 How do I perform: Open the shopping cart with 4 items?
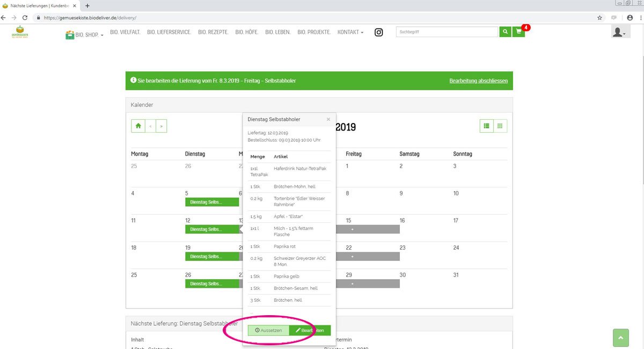pos(518,32)
